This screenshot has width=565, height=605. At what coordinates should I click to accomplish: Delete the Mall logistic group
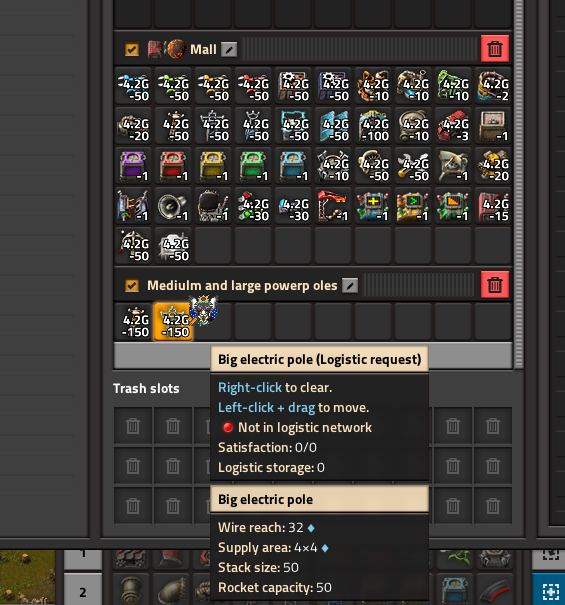(x=495, y=49)
